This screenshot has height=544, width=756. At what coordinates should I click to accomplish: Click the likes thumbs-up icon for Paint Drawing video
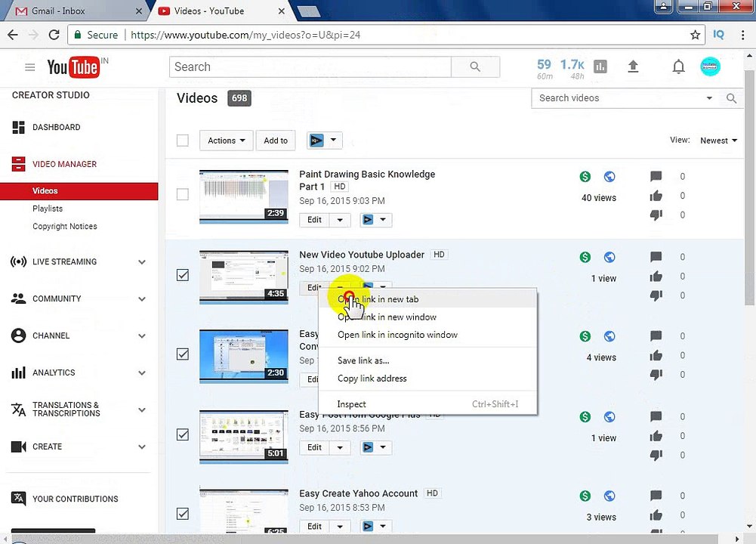point(656,196)
